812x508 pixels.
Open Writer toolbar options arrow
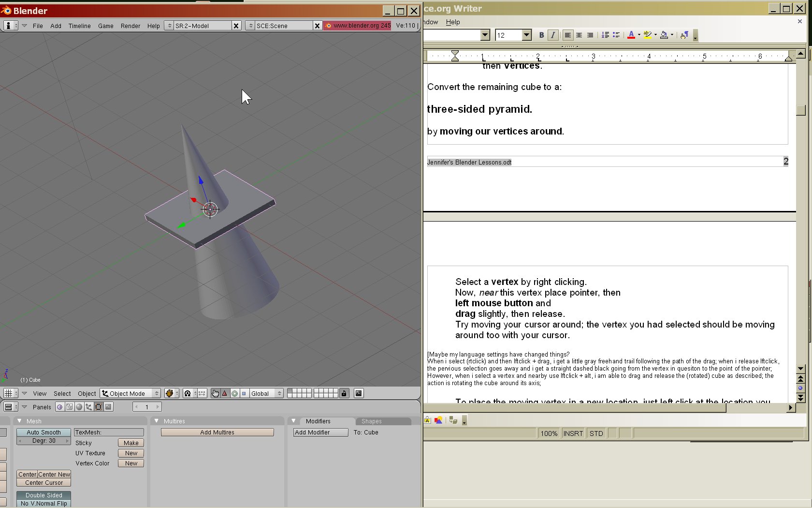(x=695, y=36)
